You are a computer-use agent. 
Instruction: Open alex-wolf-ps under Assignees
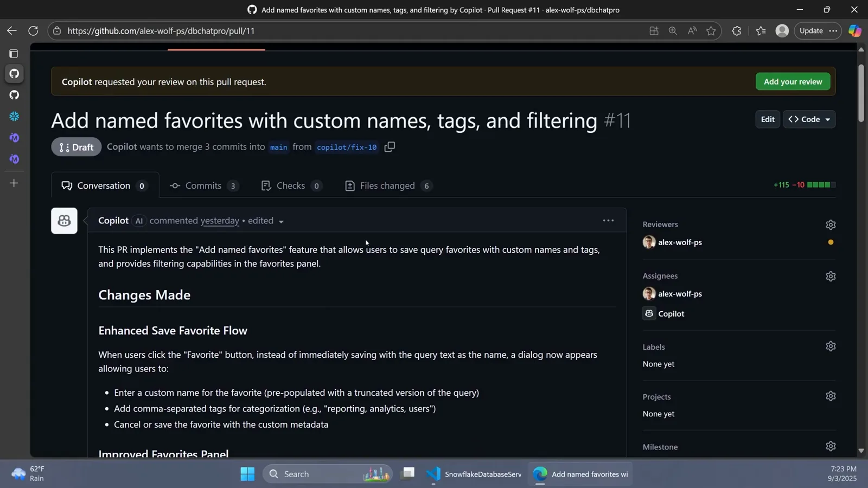click(680, 294)
